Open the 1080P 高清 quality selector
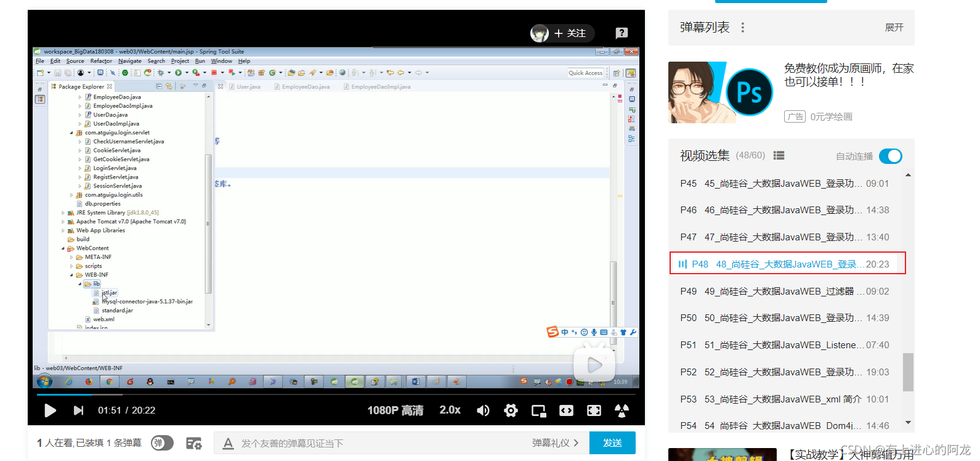 (x=395, y=410)
